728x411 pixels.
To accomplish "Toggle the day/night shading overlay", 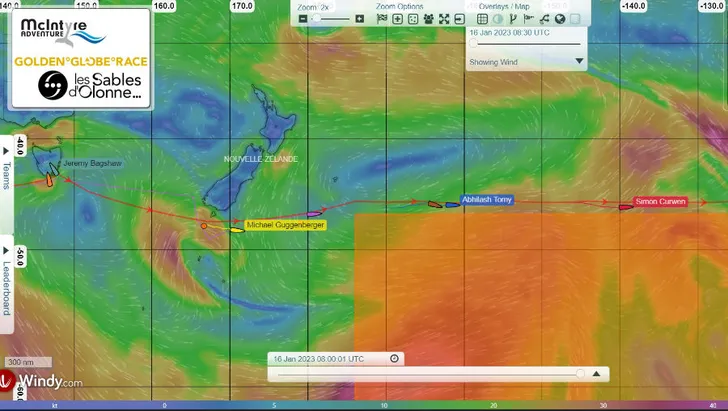I will (x=498, y=19).
